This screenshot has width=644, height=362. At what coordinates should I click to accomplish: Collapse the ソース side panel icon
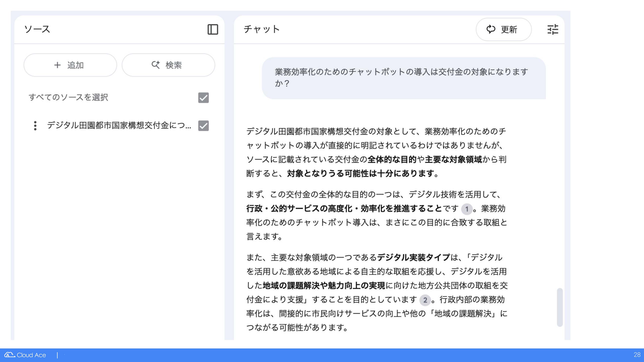click(213, 29)
